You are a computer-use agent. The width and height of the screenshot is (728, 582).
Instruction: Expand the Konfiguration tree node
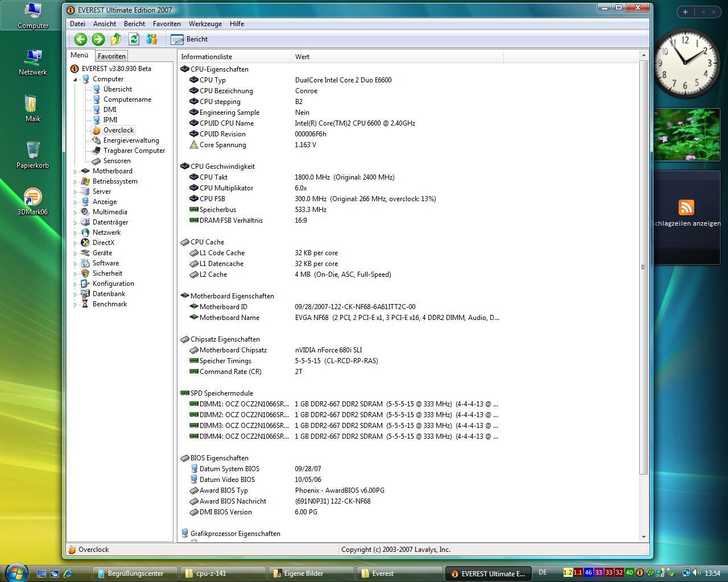(x=75, y=284)
